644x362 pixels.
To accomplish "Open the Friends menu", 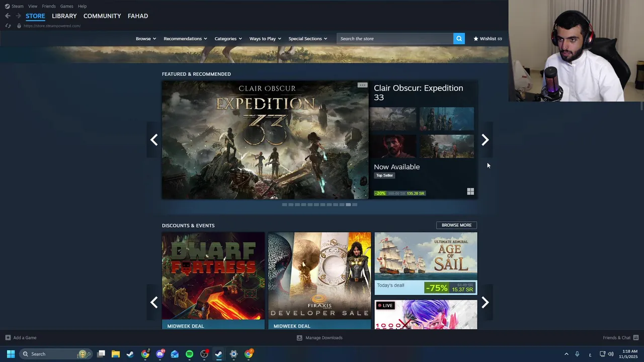I will (49, 6).
